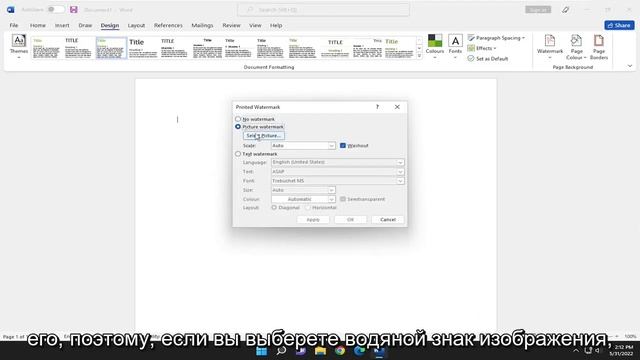Click the help question mark in dialog
Screen dimensions: 640x360
tap(377, 107)
